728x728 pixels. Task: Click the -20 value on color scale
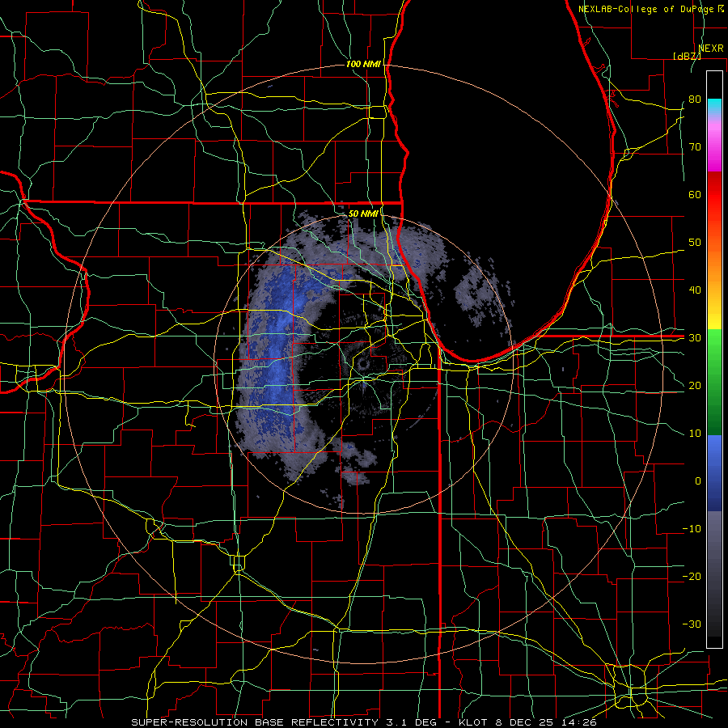point(692,576)
